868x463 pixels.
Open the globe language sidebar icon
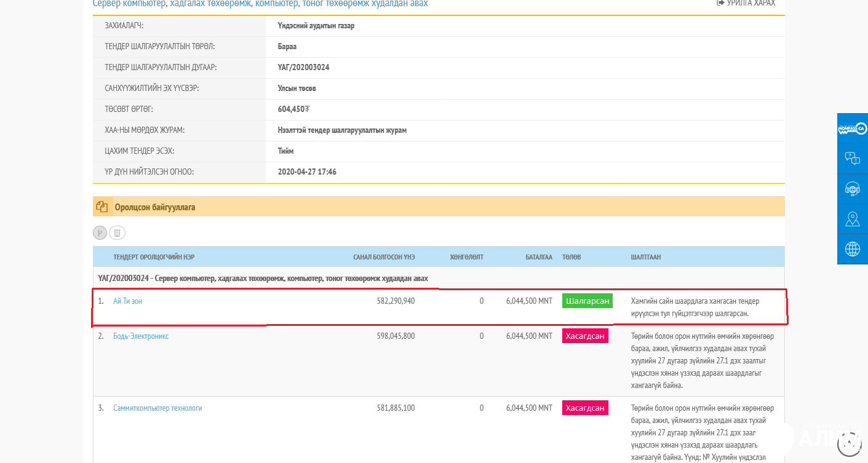[853, 249]
